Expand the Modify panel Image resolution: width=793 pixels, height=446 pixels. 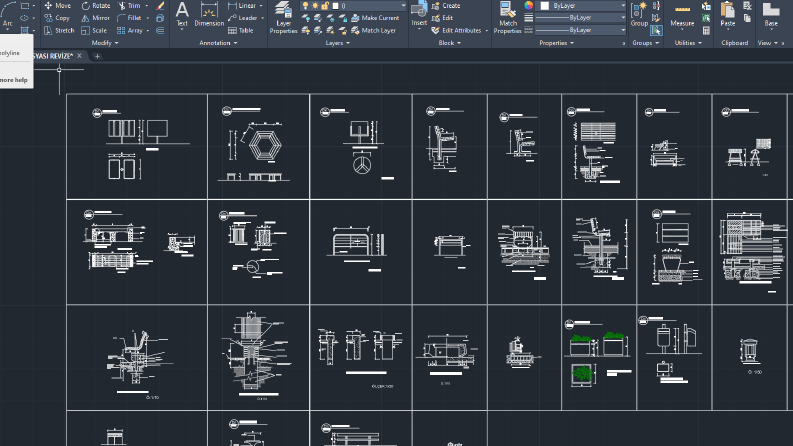point(105,43)
